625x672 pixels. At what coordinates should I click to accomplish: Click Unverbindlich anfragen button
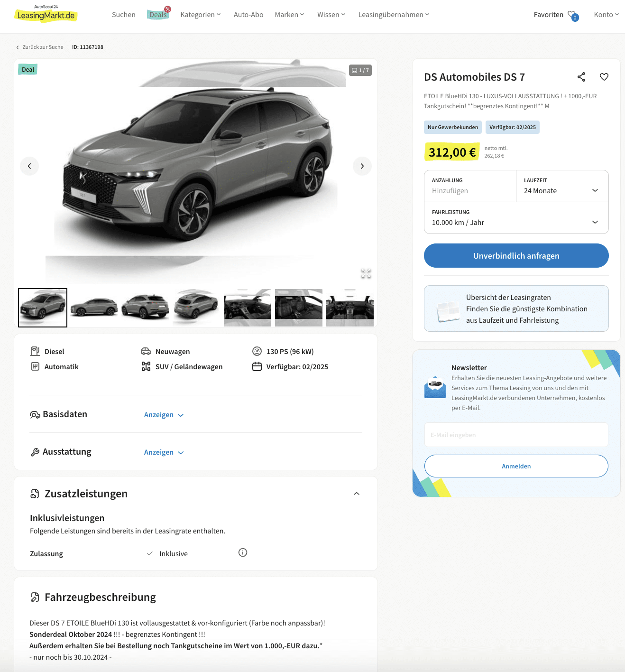(516, 256)
